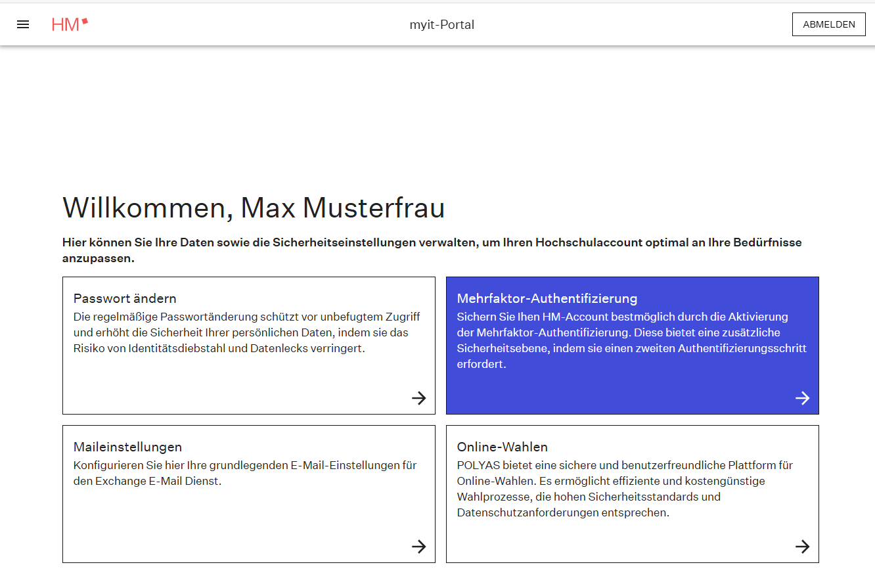Click the arrow in Maileinstellungen card
The width and height of the screenshot is (875, 588).
tap(418, 547)
